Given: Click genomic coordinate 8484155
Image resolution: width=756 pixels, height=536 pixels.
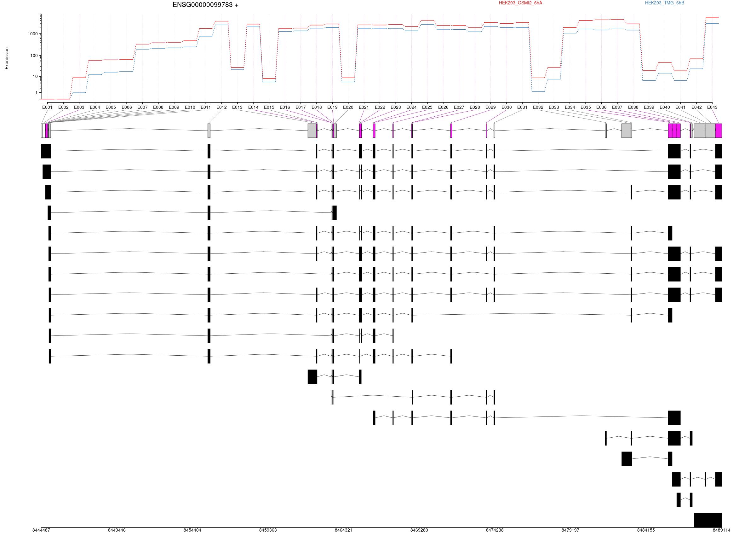Looking at the screenshot, I should pyautogui.click(x=646, y=530).
